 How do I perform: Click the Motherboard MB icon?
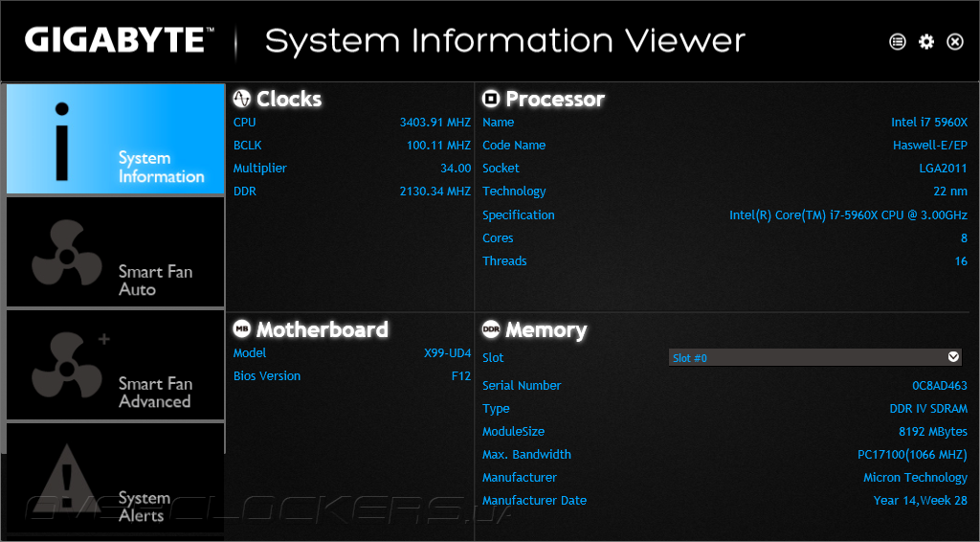click(x=242, y=328)
